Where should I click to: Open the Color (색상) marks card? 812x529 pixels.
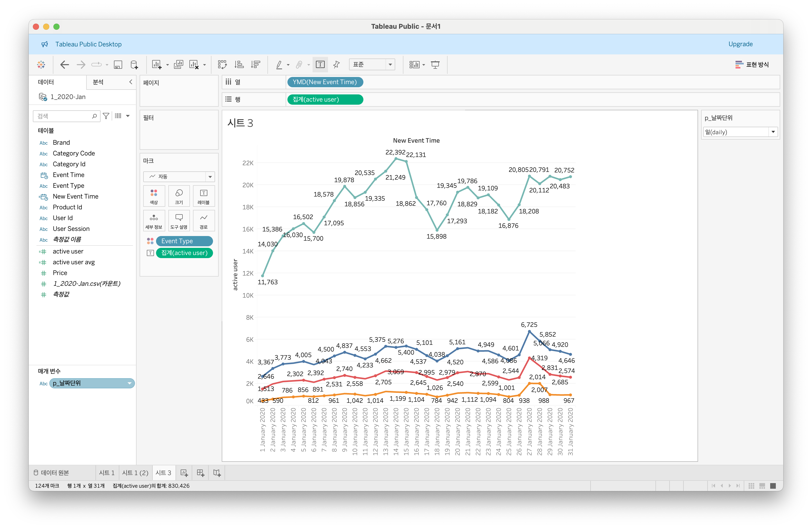tap(154, 196)
